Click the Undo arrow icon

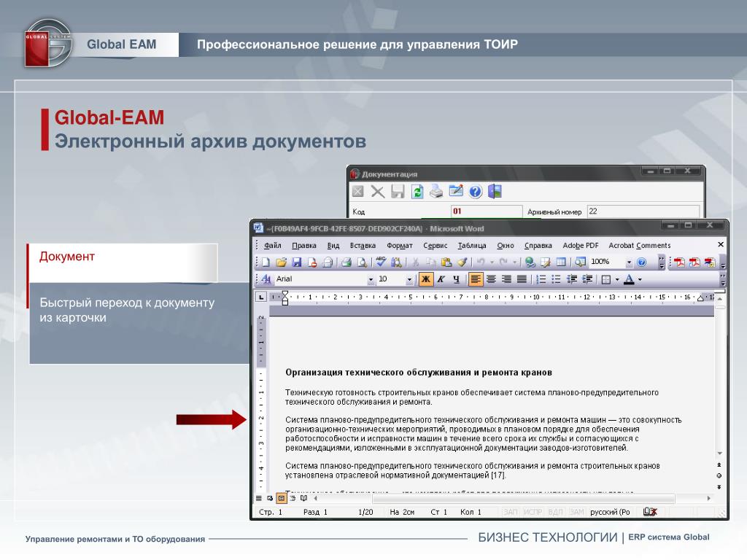click(481, 262)
